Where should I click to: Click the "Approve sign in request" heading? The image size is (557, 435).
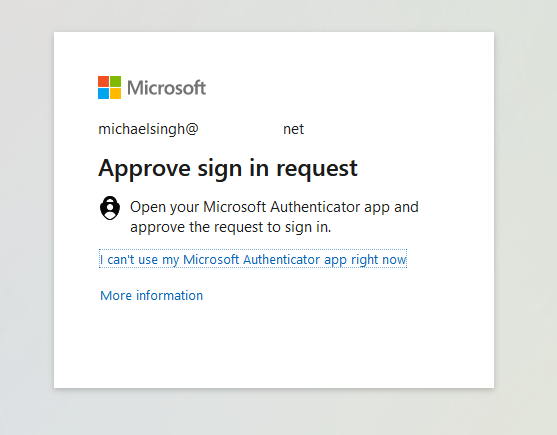pyautogui.click(x=228, y=169)
